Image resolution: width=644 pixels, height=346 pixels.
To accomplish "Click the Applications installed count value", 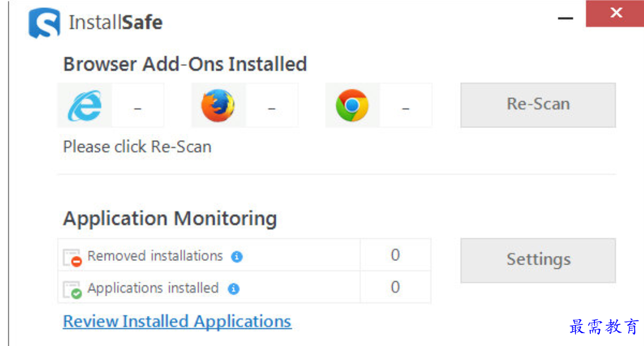I will coord(395,287).
